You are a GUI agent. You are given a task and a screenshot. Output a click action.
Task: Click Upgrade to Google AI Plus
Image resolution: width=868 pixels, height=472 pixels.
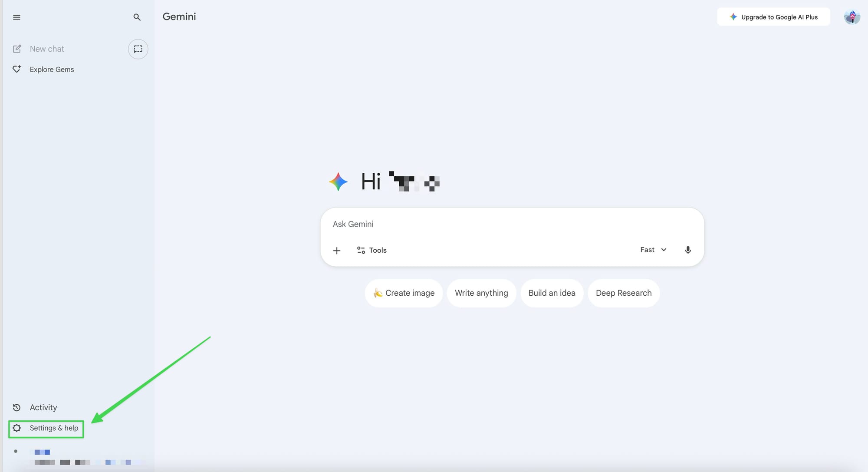click(x=773, y=17)
